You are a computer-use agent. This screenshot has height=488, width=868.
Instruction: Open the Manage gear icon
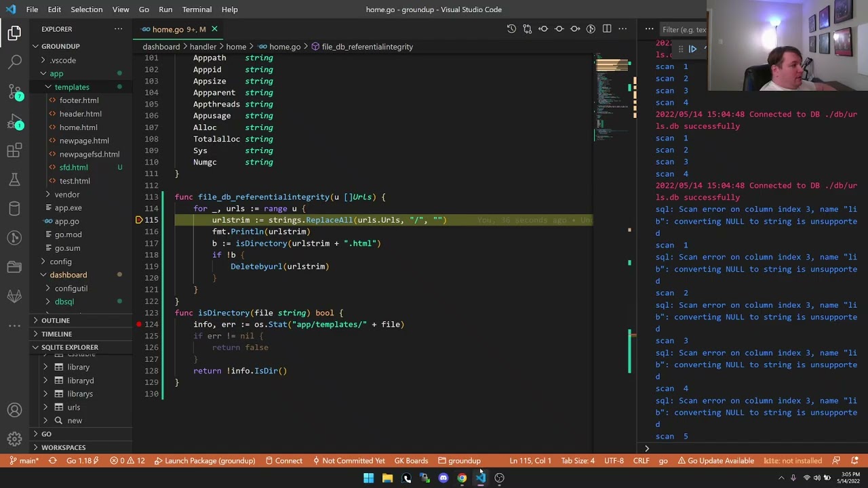[x=14, y=439]
